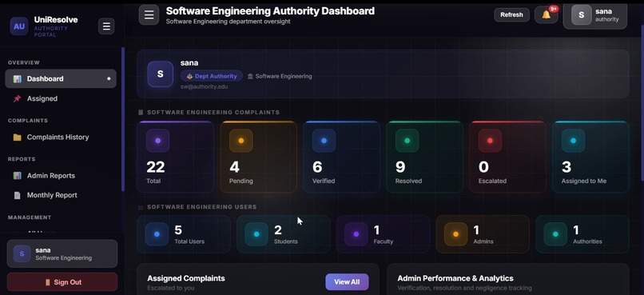Click the Assigned Complaints heading
The image size is (644, 295).
pyautogui.click(x=186, y=278)
